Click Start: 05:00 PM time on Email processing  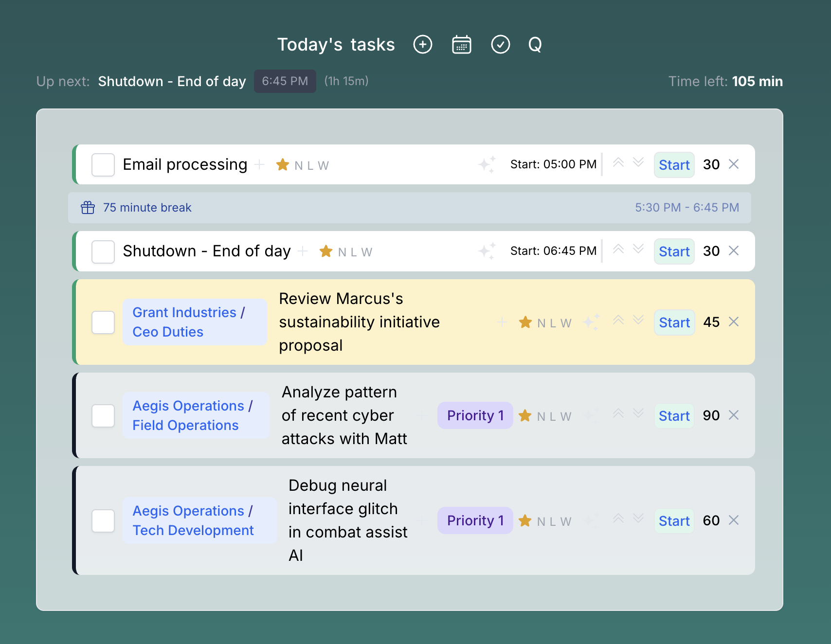tap(553, 164)
